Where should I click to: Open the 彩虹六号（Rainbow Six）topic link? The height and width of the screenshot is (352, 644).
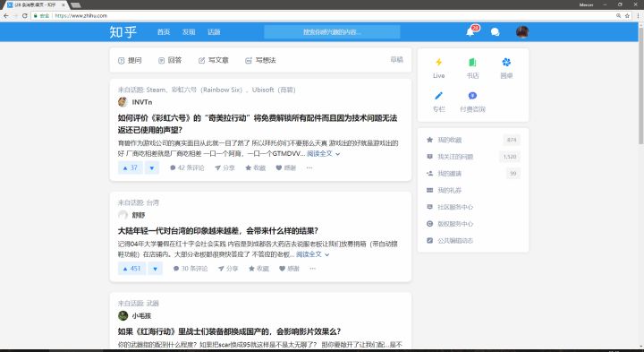[208, 90]
